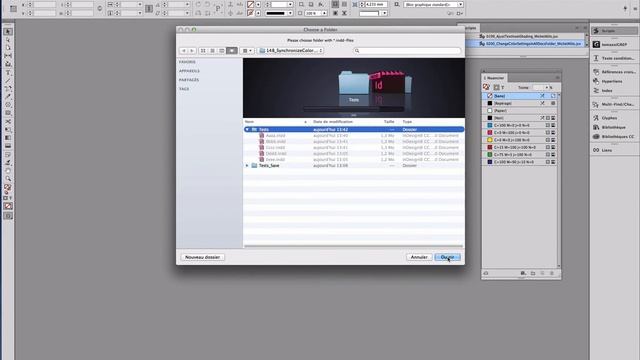This screenshot has height=360, width=640.
Task: Sort by Date de modification column
Action: [345, 122]
